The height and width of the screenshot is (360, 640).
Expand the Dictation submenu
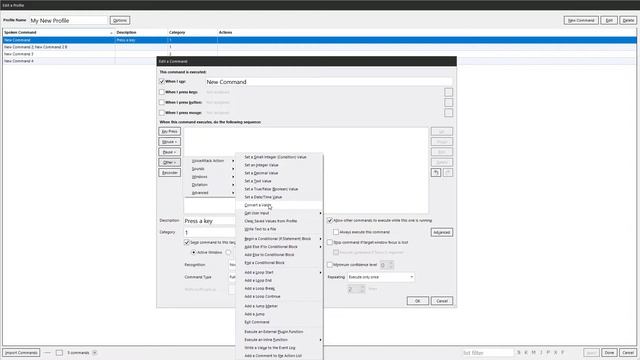[x=210, y=185]
